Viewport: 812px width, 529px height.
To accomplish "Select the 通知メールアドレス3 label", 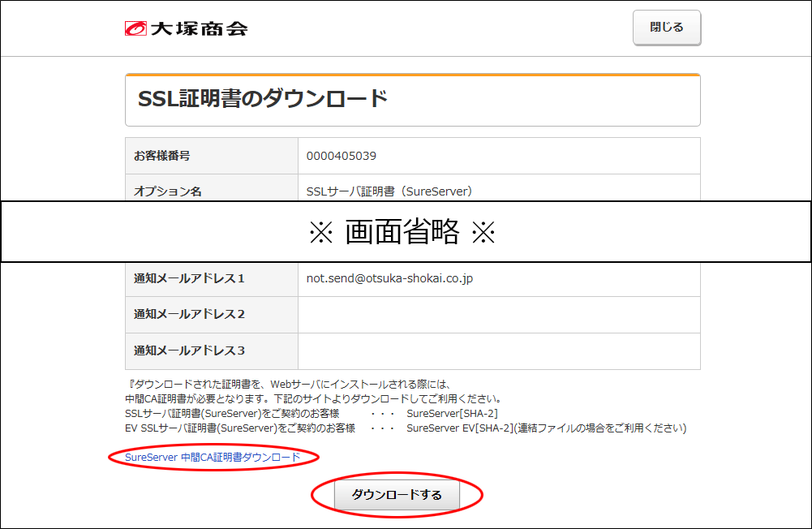I will coord(189,351).
